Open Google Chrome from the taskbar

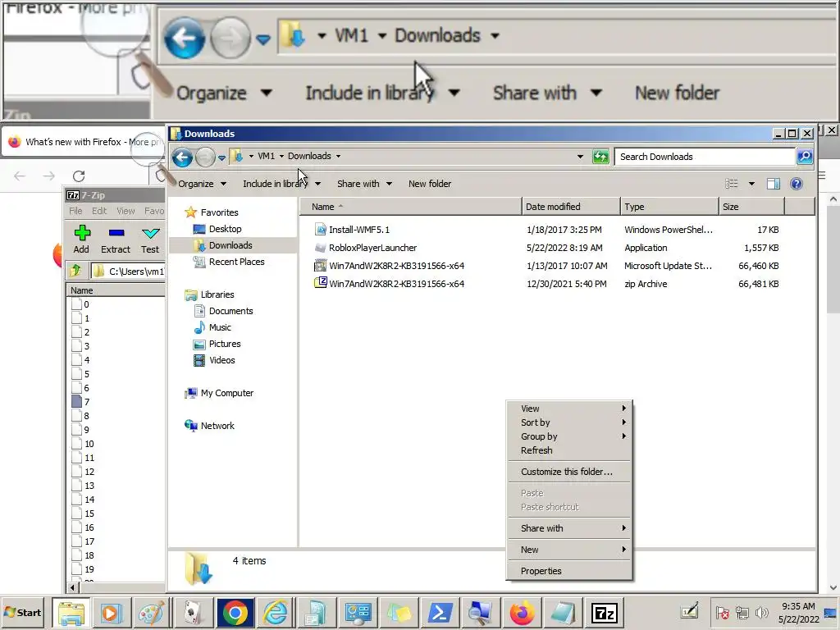point(235,613)
